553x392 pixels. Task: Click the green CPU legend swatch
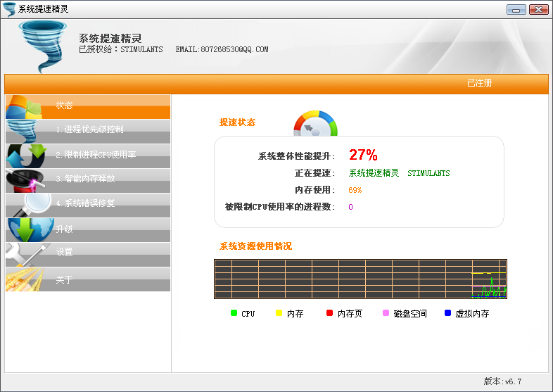pyautogui.click(x=234, y=313)
